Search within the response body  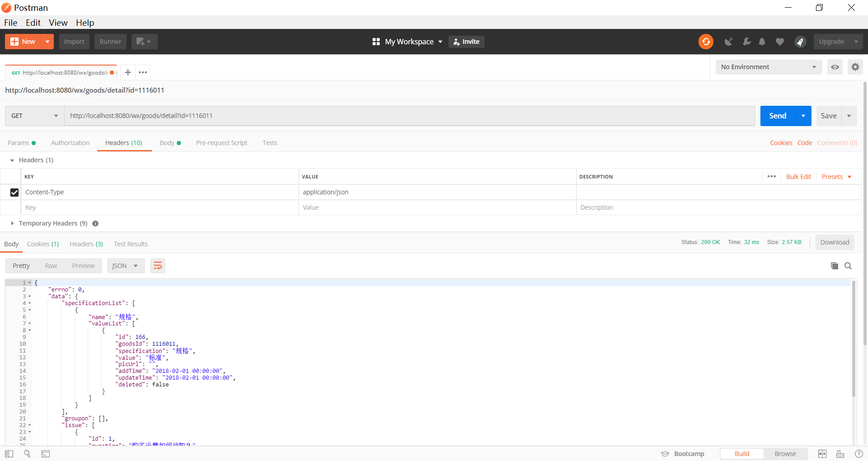pyautogui.click(x=848, y=266)
